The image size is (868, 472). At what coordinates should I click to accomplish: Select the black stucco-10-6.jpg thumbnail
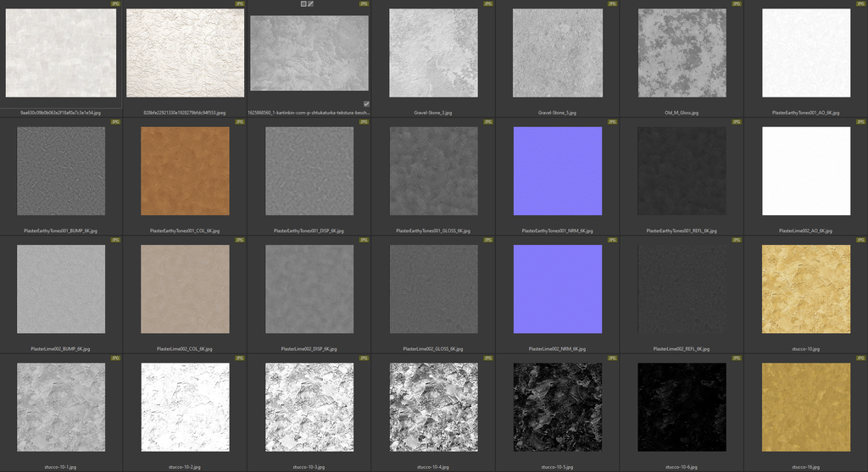coord(682,407)
